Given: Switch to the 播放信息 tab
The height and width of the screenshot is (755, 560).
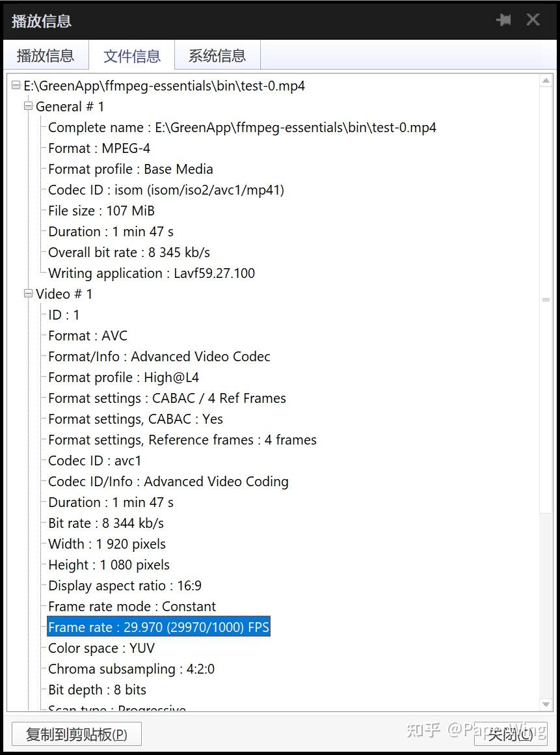Looking at the screenshot, I should 46,55.
